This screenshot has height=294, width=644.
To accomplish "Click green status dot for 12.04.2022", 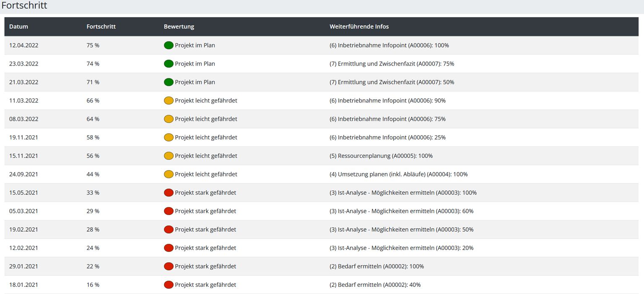I will tap(169, 45).
